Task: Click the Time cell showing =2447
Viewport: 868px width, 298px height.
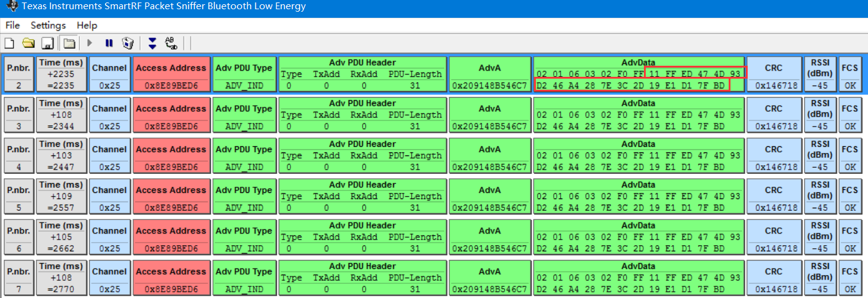Action: (x=61, y=155)
